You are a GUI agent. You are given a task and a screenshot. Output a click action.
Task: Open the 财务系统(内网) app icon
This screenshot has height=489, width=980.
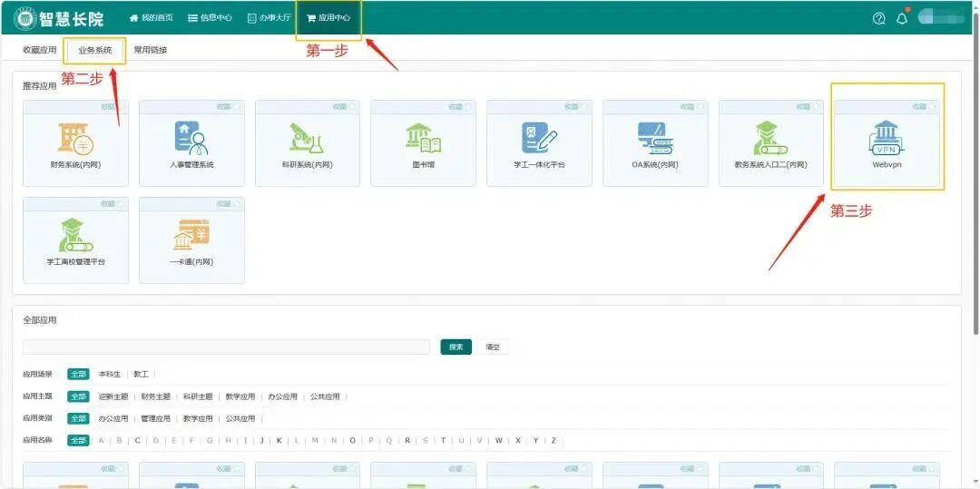pyautogui.click(x=75, y=138)
